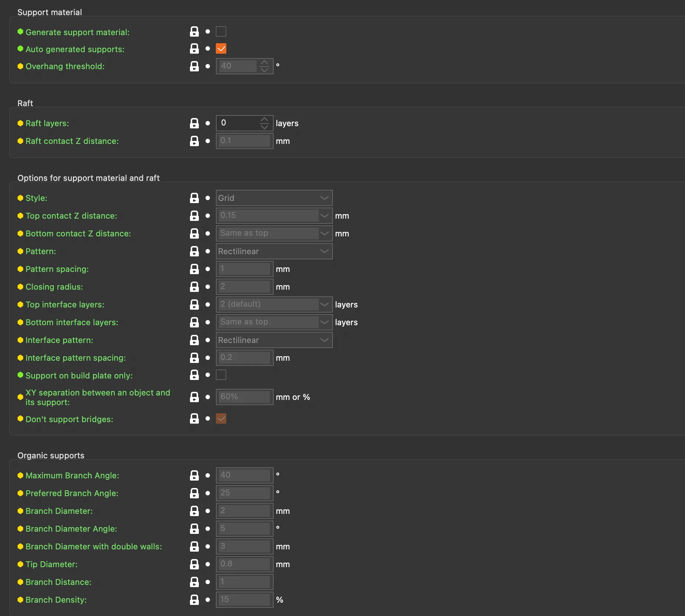Click the XY separation 60% field
Viewport: 685px width, 616px height.
tap(244, 397)
